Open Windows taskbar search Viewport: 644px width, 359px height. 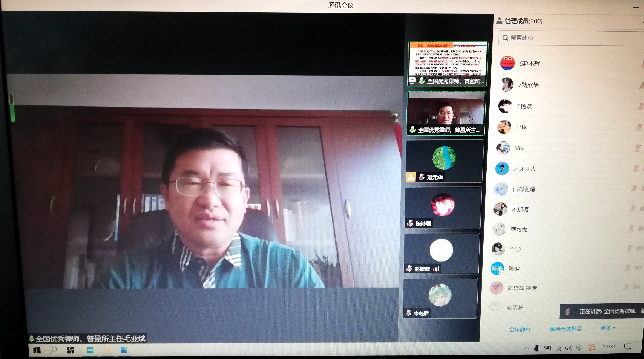pyautogui.click(x=53, y=350)
